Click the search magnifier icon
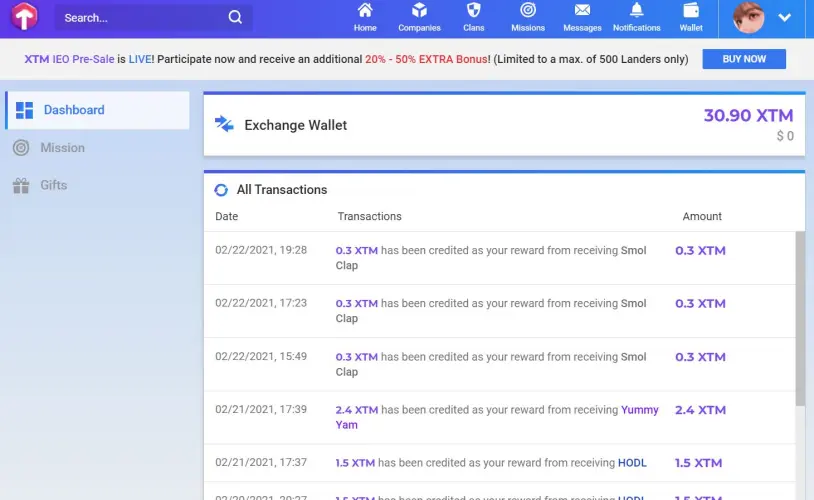This screenshot has height=500, width=814. [235, 17]
